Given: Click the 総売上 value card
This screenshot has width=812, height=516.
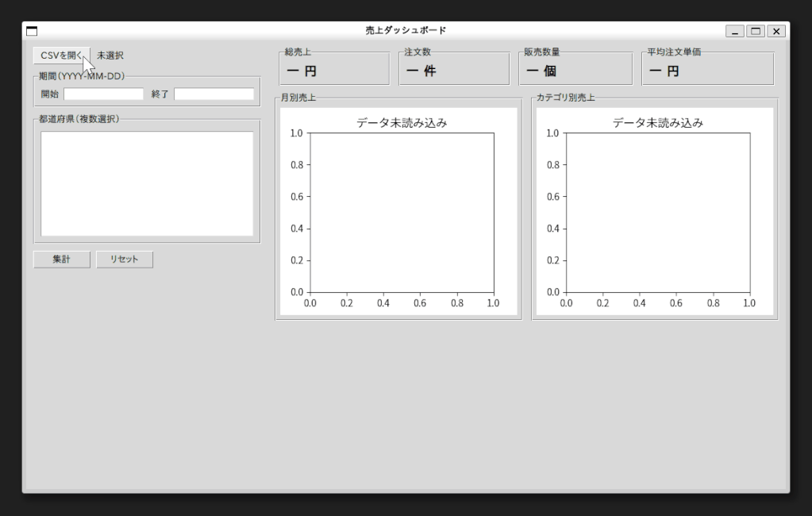Looking at the screenshot, I should point(334,71).
